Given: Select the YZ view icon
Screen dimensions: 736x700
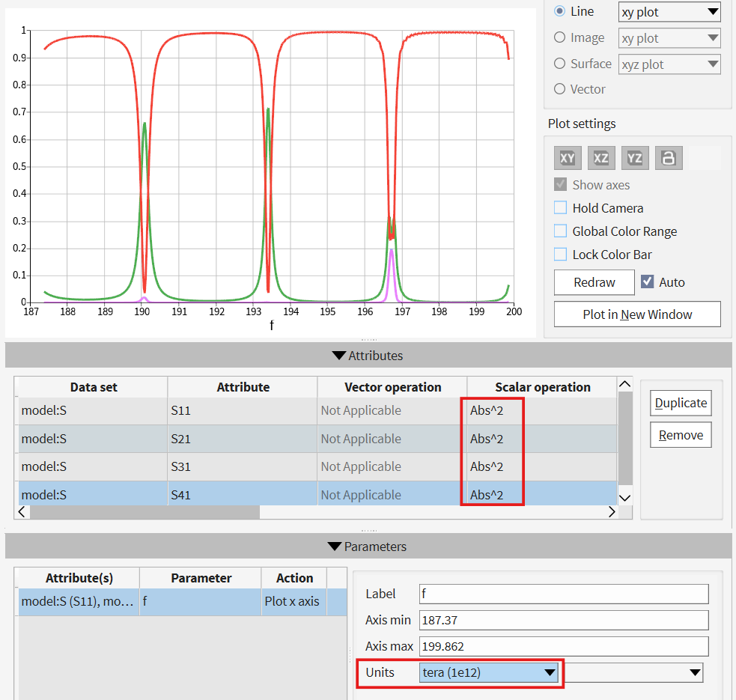Looking at the screenshot, I should click(635, 158).
